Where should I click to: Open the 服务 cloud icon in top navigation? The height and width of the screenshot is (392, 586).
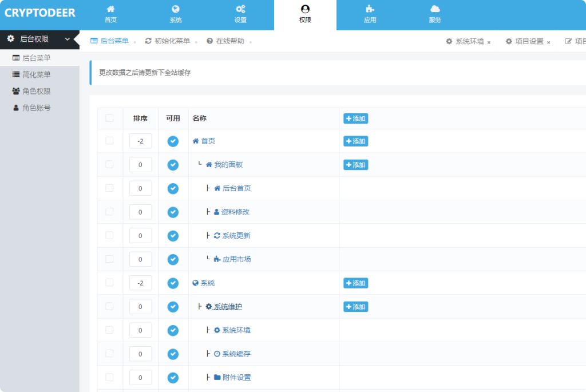[x=435, y=9]
